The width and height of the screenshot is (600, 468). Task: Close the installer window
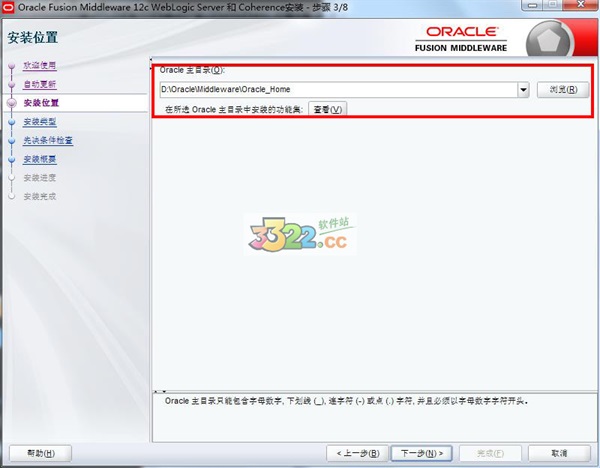pos(580,5)
